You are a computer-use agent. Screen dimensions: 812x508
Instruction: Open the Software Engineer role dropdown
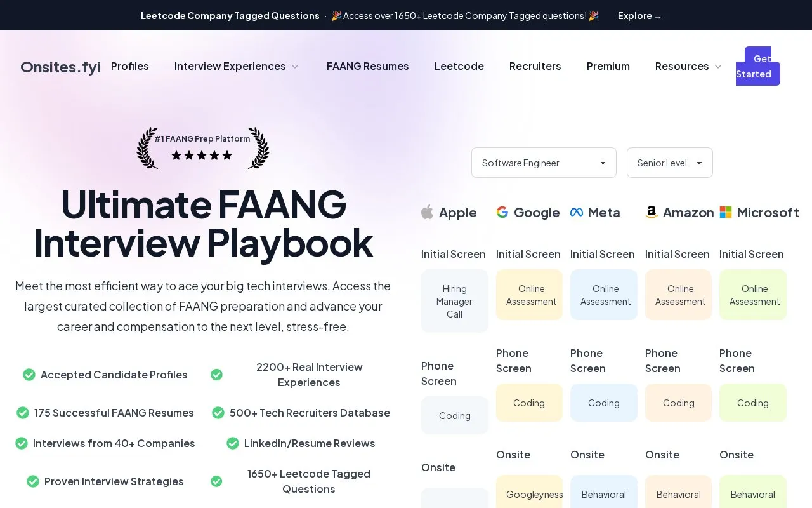(x=544, y=163)
